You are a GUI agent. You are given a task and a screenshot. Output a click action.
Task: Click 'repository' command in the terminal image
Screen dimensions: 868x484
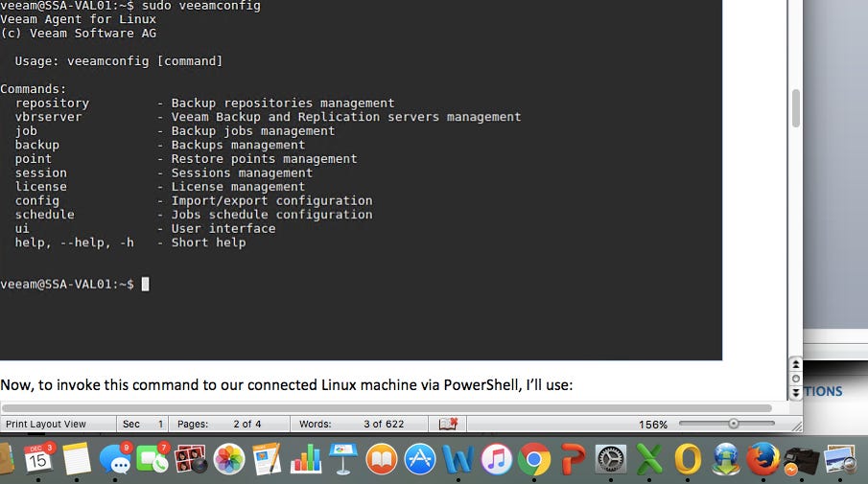point(52,104)
